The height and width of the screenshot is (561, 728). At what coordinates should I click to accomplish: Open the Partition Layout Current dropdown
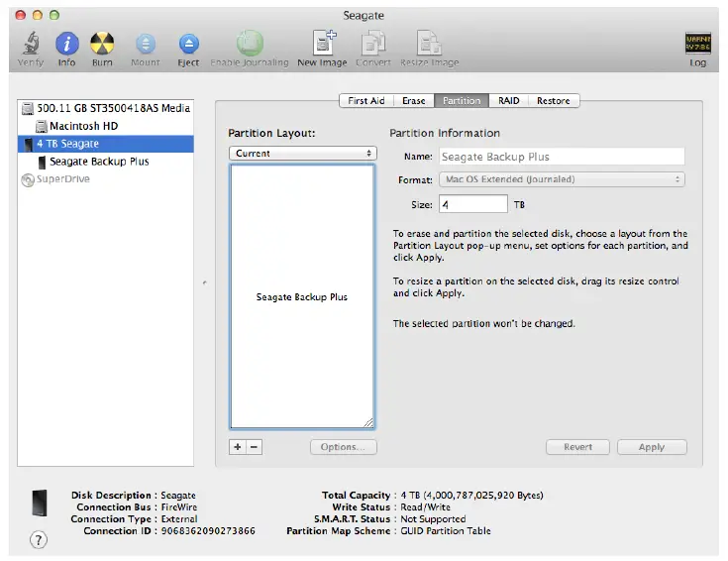pyautogui.click(x=303, y=154)
